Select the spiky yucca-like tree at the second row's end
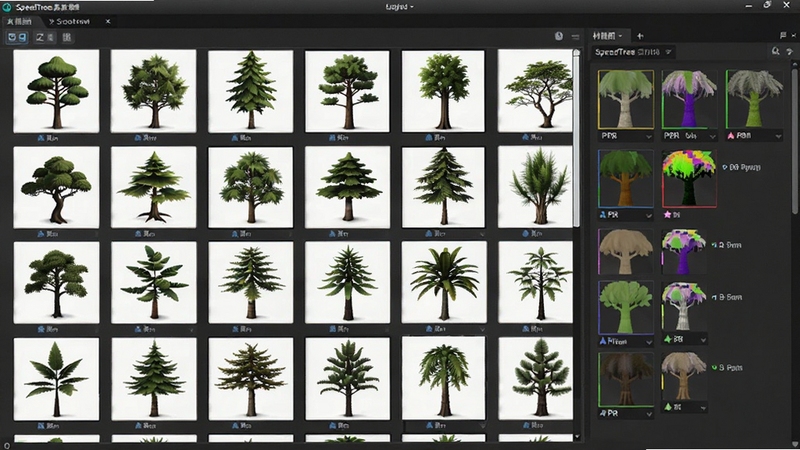 click(x=535, y=187)
